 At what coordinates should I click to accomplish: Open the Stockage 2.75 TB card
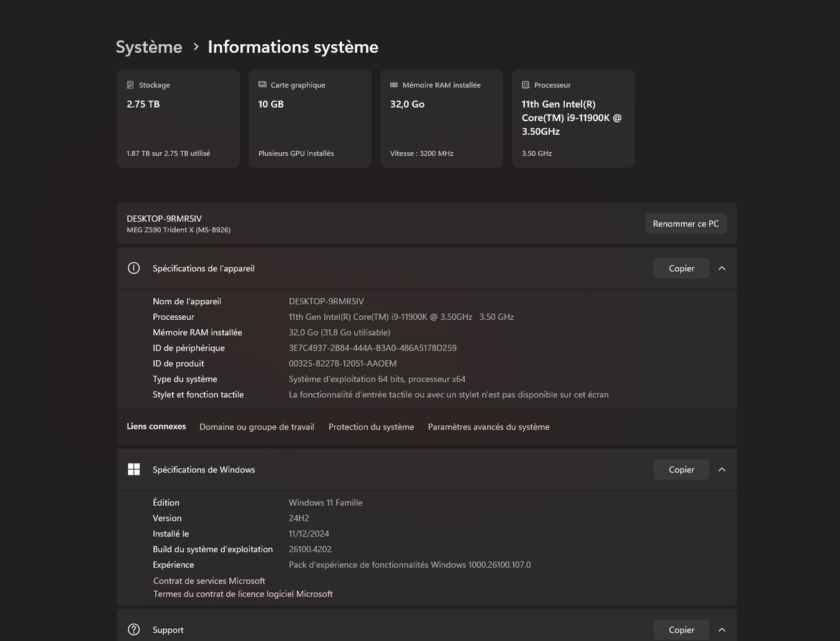pyautogui.click(x=178, y=119)
